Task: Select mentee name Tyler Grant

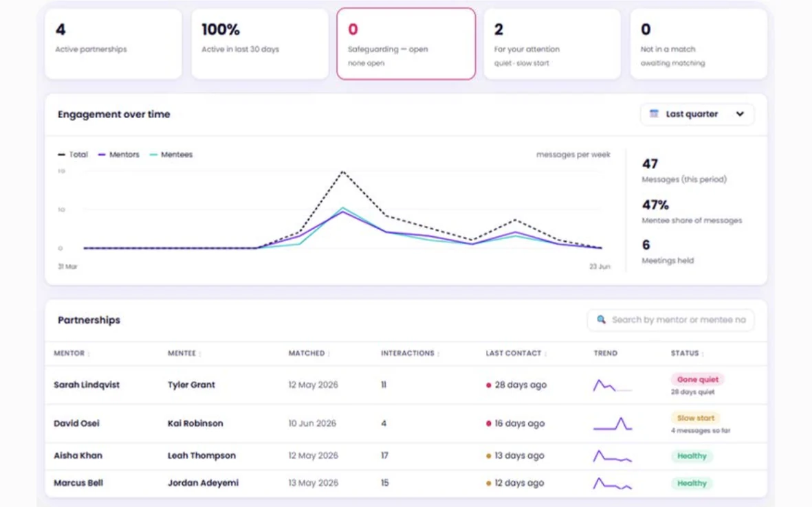Action: click(x=191, y=385)
